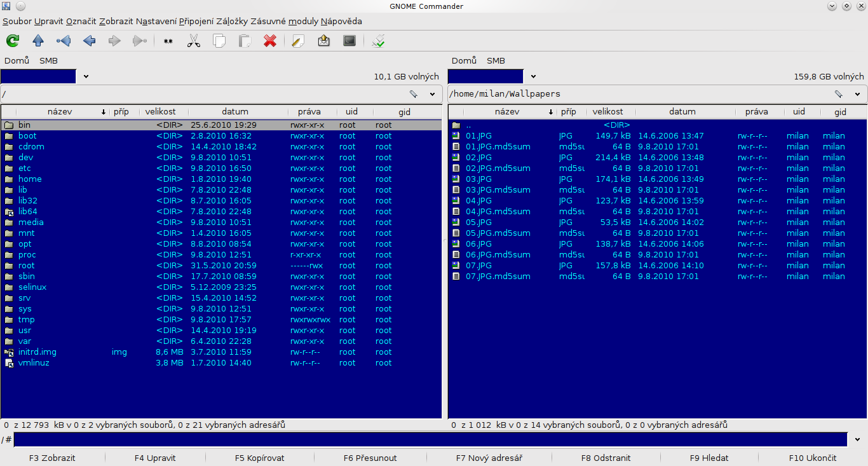Open the Záložky menu
This screenshot has height=466, width=868.
pos(233,21)
